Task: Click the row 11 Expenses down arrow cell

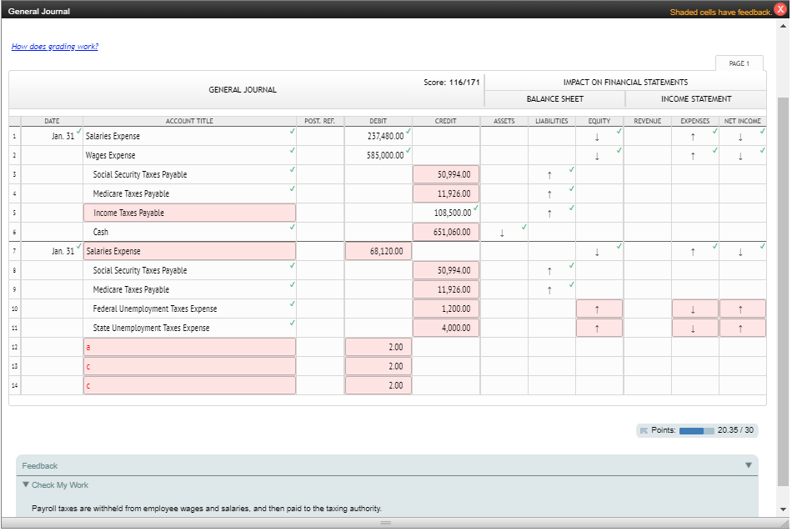Action: [695, 328]
